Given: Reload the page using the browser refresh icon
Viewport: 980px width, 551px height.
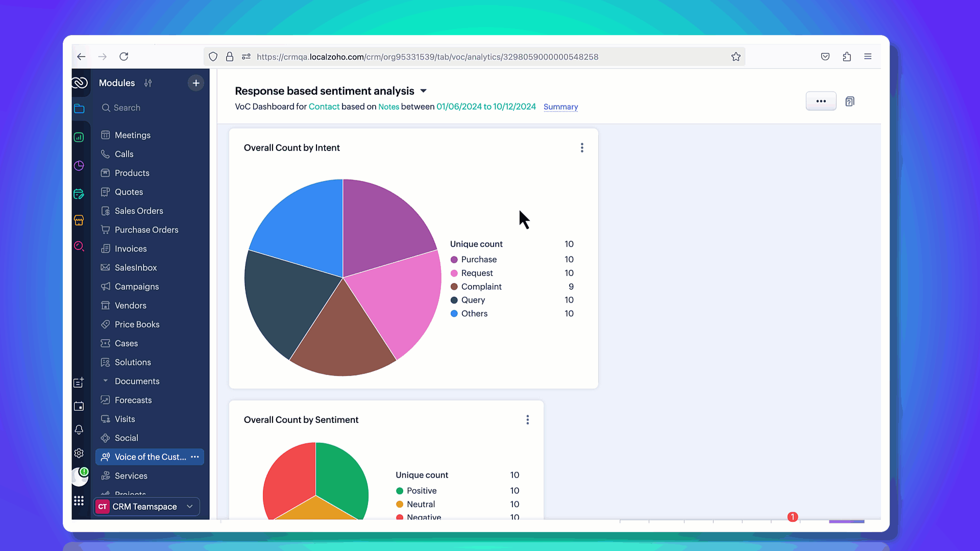Looking at the screenshot, I should [x=124, y=57].
